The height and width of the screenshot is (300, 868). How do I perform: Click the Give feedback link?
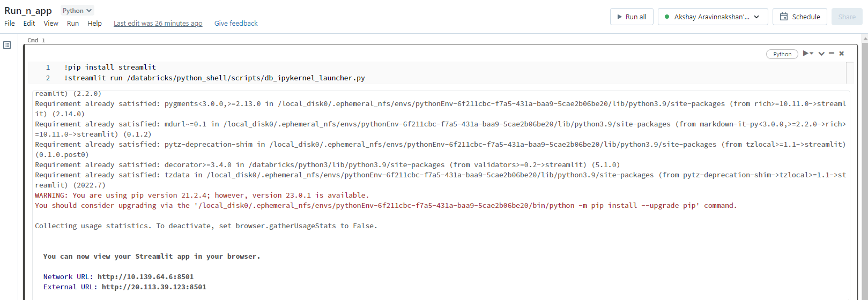236,24
